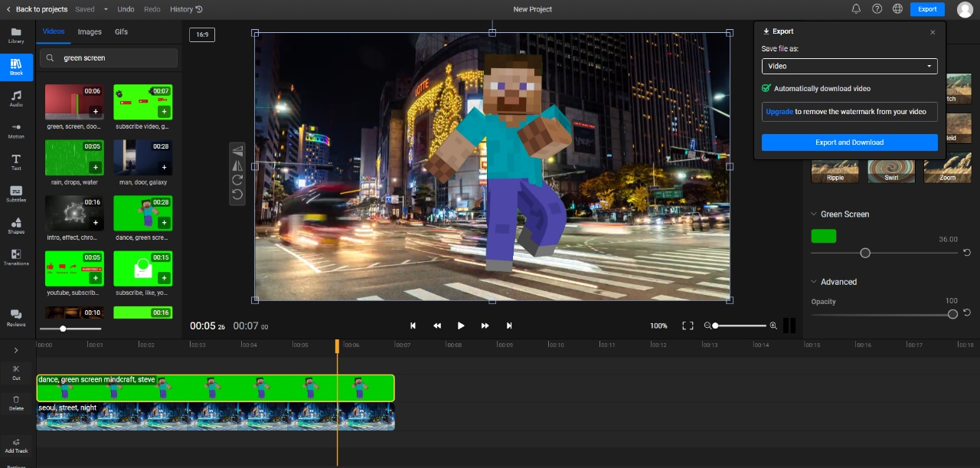980x468 pixels.
Task: Click Export and Download
Action: (x=850, y=142)
